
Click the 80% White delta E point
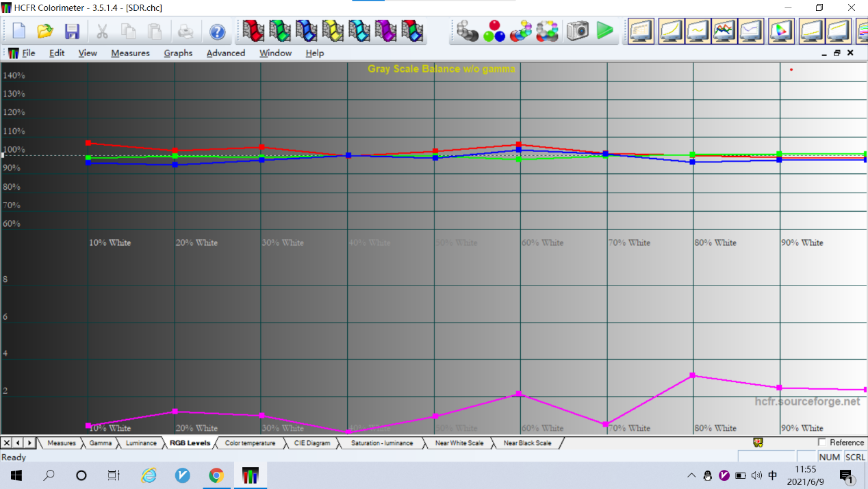[x=693, y=375]
